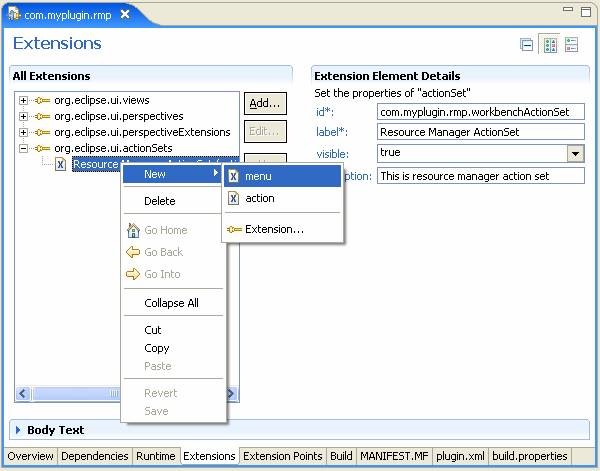
Task: Select Collapse All in context menu
Action: point(173,303)
